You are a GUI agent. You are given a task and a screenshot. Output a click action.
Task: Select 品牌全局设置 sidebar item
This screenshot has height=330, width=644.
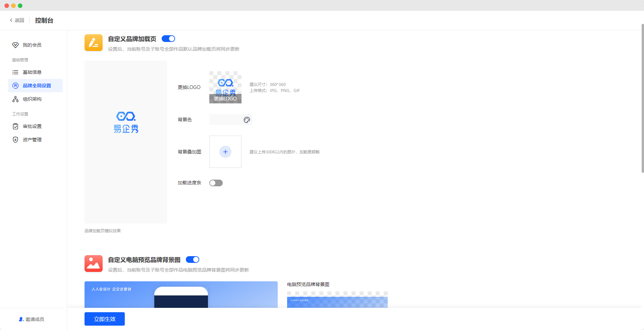[x=35, y=86]
